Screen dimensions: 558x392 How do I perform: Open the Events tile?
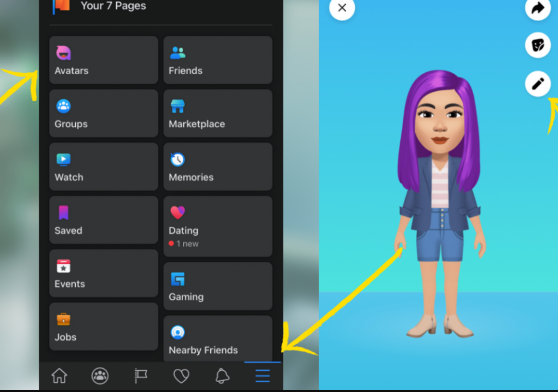pos(103,273)
